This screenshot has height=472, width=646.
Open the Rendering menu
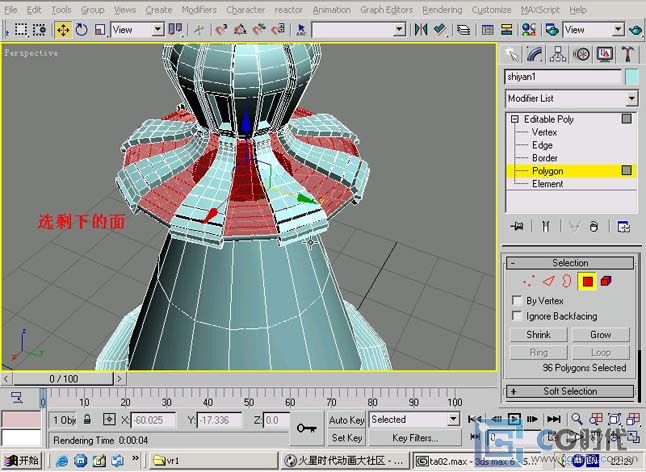click(442, 9)
